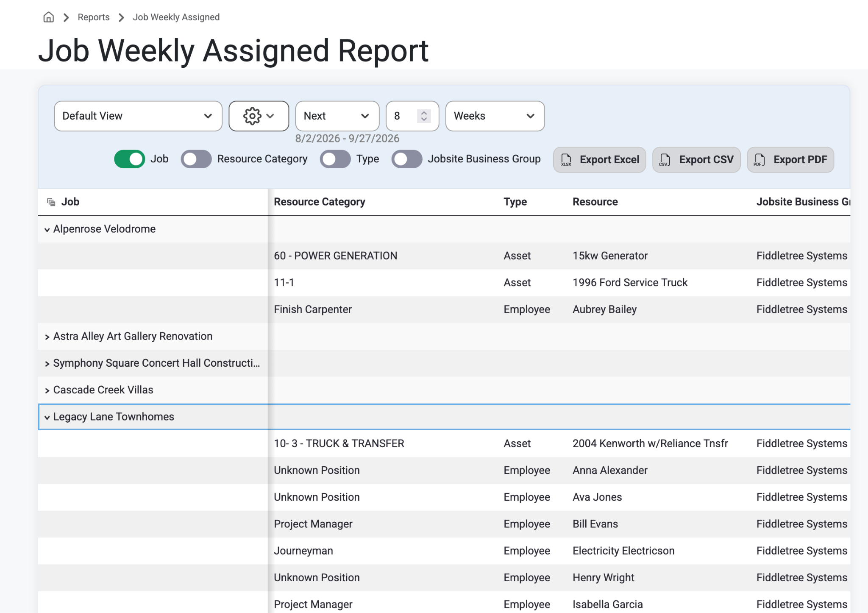Sort by the Resource Category column header
868x613 pixels.
click(319, 202)
